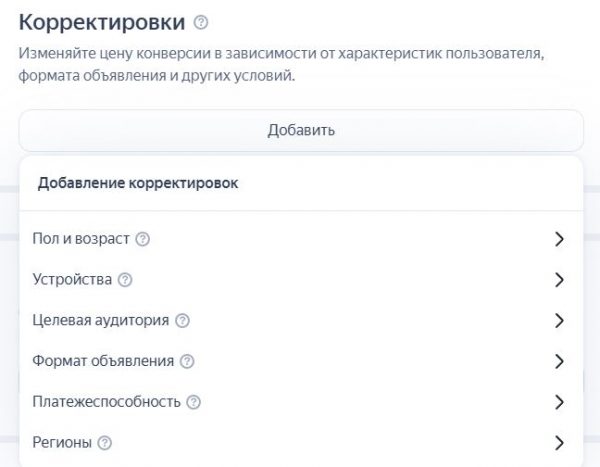Viewport: 600px width, 467px height.
Task: Click the arrow at the end of the Регионы row
Action: [x=559, y=442]
